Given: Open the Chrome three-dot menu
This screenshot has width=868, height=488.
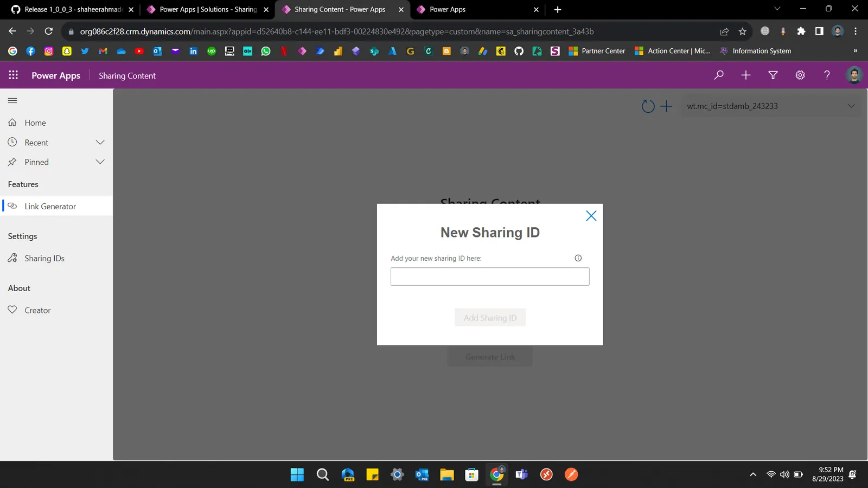Looking at the screenshot, I should (856, 31).
